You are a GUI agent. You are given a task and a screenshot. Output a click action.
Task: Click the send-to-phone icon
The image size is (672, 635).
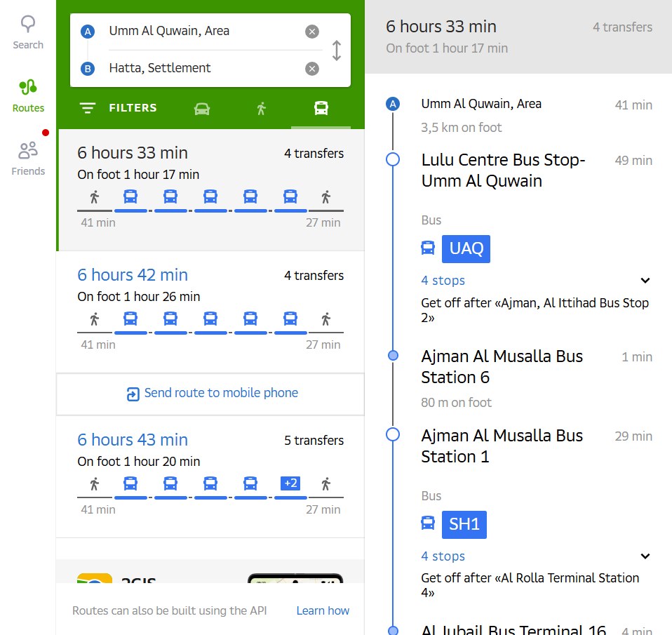133,394
